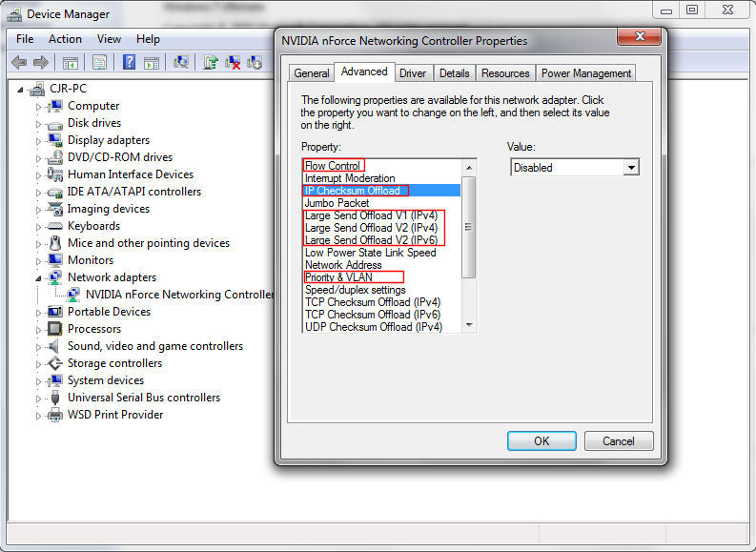Select Flow Control in the Property list
Viewport: 756px width, 552px height.
coord(333,166)
